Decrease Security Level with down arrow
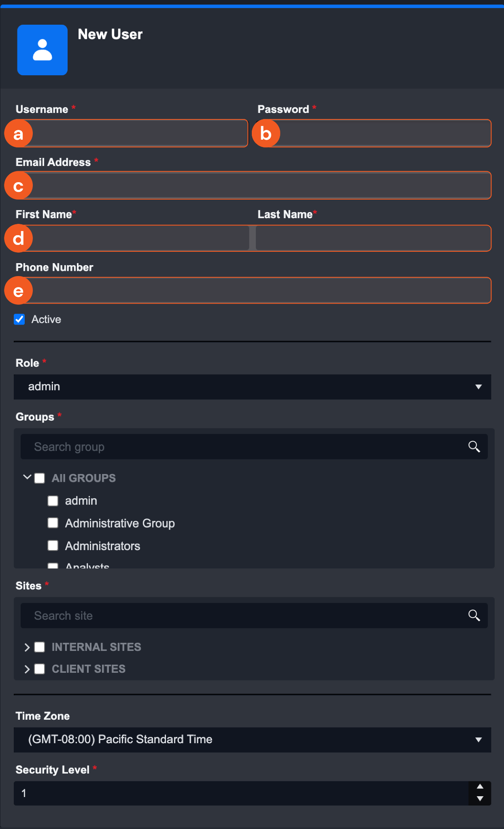Screen dimensions: 504x829 [480, 799]
